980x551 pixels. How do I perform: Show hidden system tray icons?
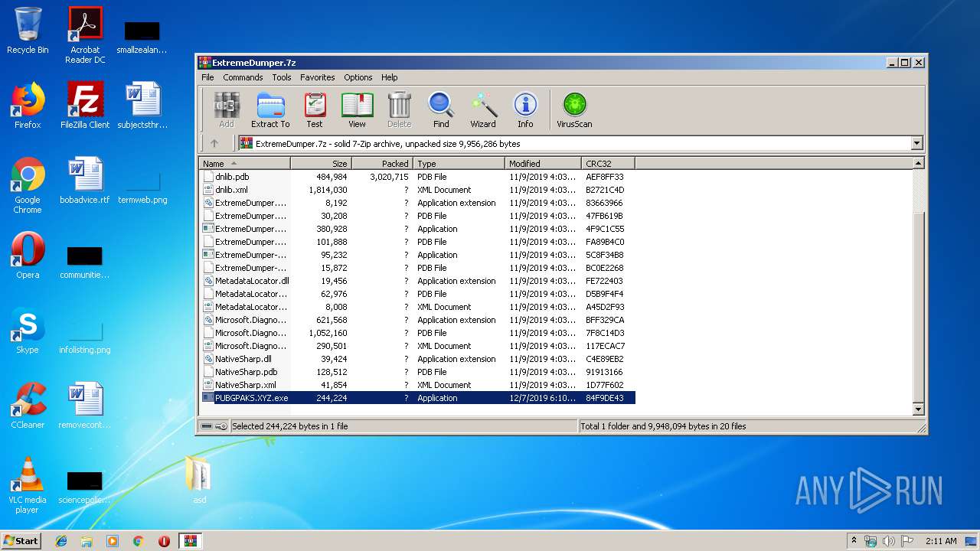[x=854, y=541]
